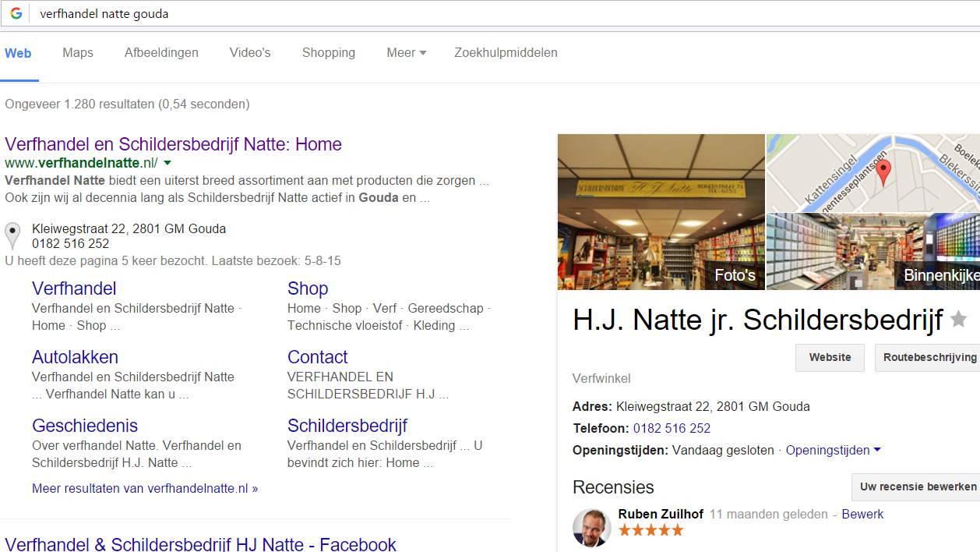Open the Video's tab
The height and width of the screenshot is (552, 980).
(x=250, y=53)
